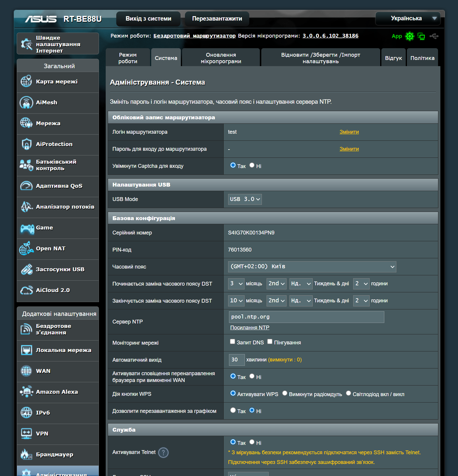Select 'Ні' for Captcha login
Image resolution: width=458 pixels, height=476 pixels.
252,165
